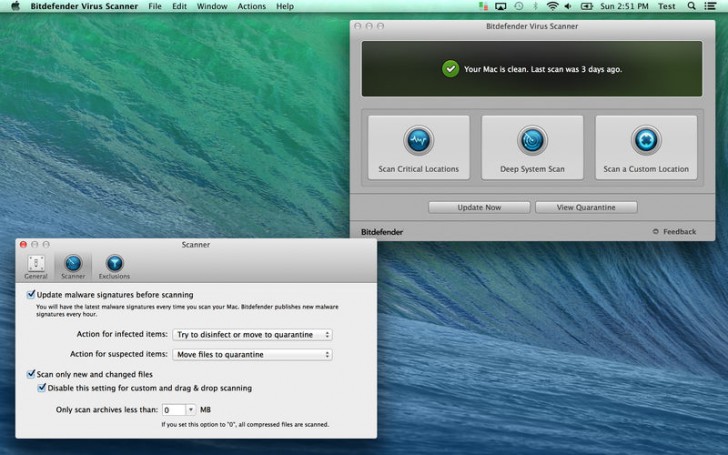Open the Wi-Fi status menu icon
Image resolution: width=728 pixels, height=455 pixels.
pos(552,6)
